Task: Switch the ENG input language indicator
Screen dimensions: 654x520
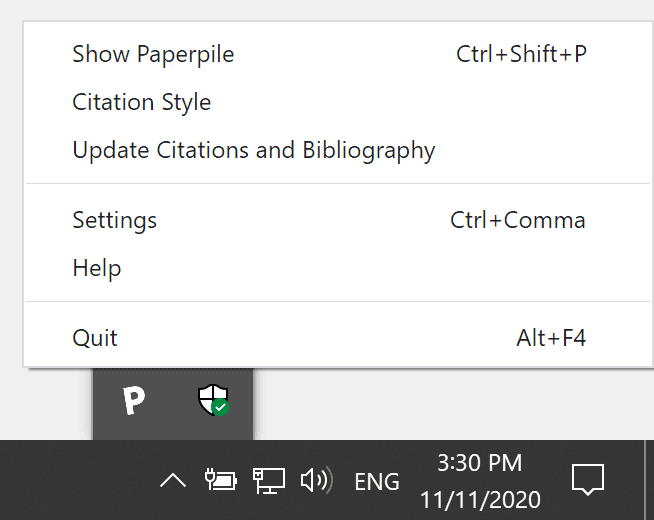Action: [x=377, y=482]
